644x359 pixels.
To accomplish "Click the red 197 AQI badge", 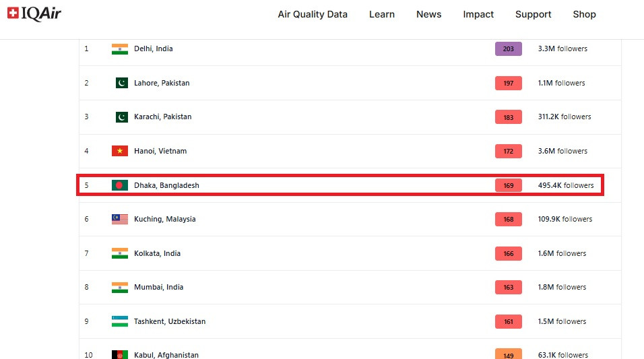I will click(509, 83).
